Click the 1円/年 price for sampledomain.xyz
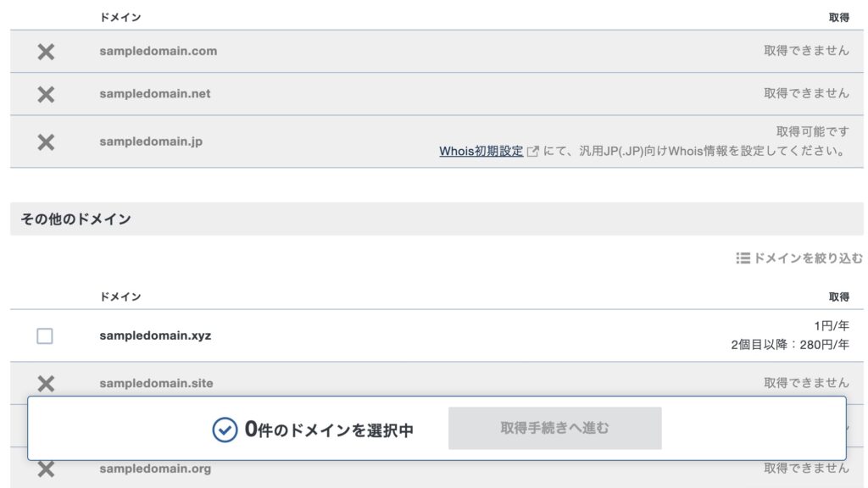 coord(831,325)
